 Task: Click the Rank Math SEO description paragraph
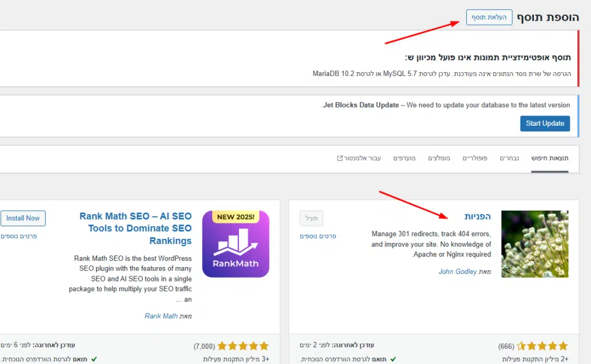130,279
